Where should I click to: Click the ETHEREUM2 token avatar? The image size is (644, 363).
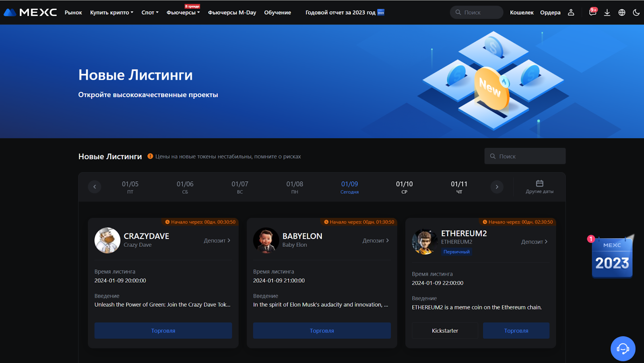(425, 242)
